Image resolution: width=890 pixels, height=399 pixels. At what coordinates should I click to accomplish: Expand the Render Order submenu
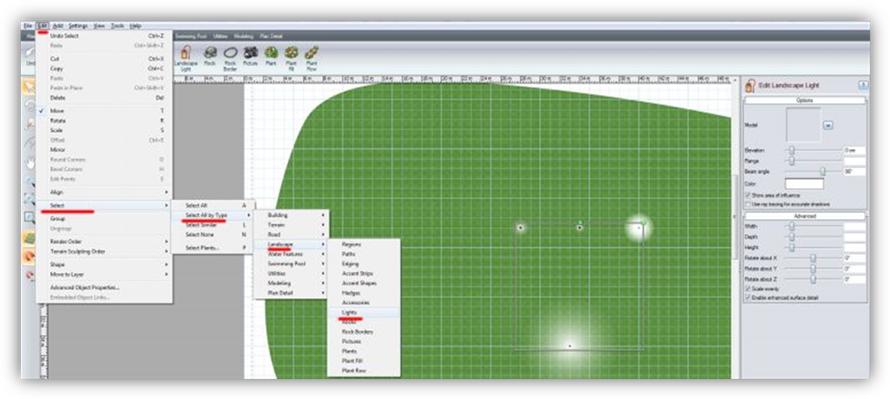click(x=104, y=241)
